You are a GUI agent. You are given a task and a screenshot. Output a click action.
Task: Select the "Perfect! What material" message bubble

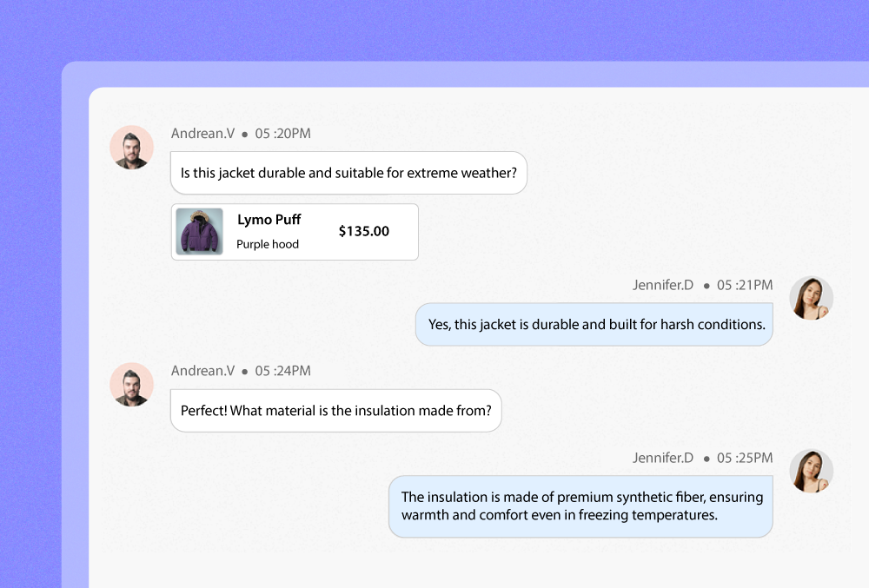pyautogui.click(x=335, y=410)
